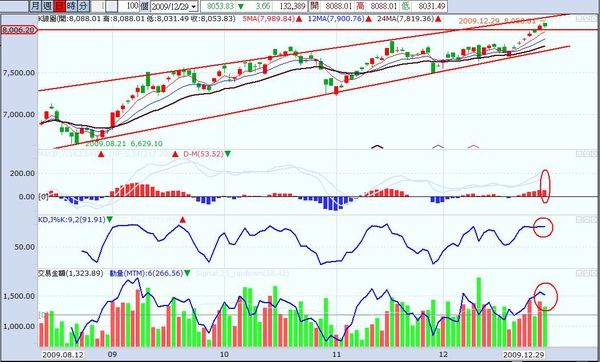The image size is (600, 362).
Task: Select the 動量(MTM):6(266.56) label
Action: click(x=147, y=274)
